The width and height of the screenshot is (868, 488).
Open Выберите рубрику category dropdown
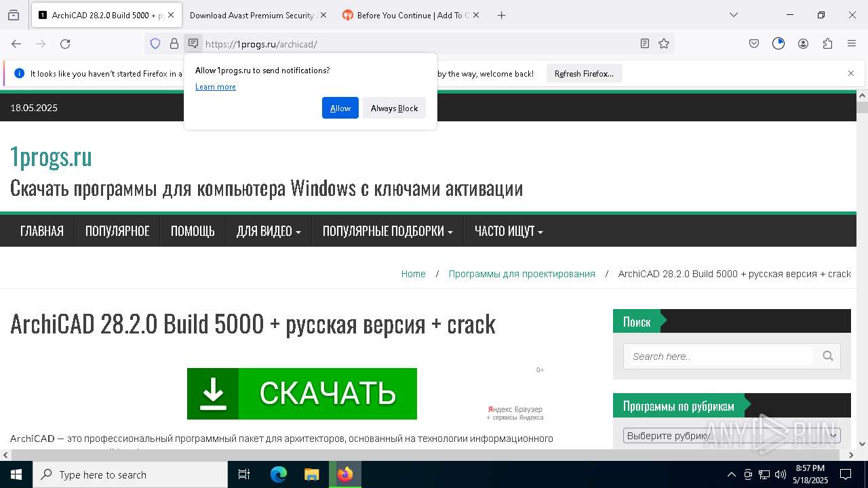point(732,435)
